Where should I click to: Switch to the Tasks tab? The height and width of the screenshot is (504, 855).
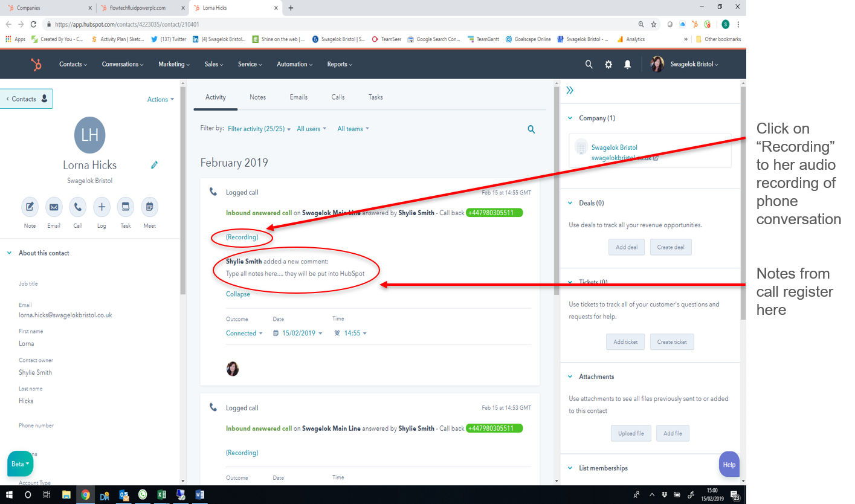click(376, 97)
